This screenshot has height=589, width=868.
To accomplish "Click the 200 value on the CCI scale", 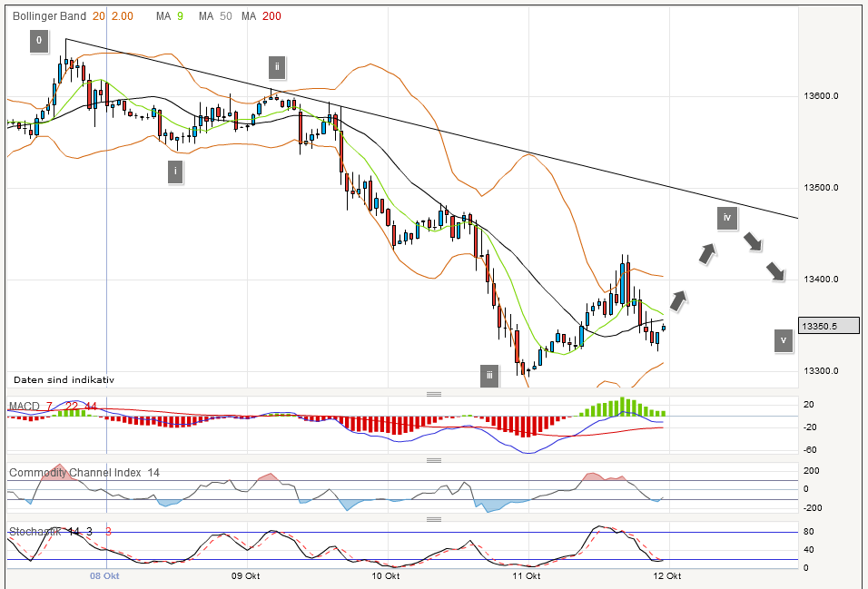I will (x=812, y=470).
